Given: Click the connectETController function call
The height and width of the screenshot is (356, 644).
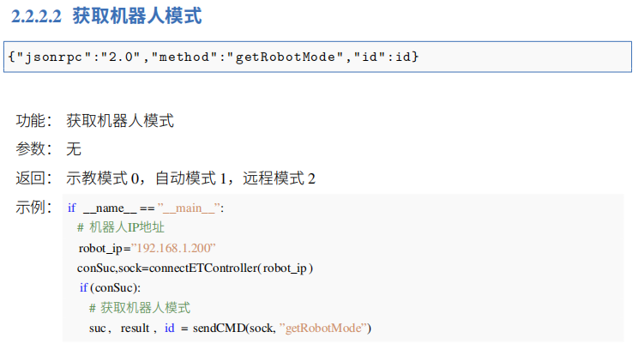Looking at the screenshot, I should pos(202,269).
